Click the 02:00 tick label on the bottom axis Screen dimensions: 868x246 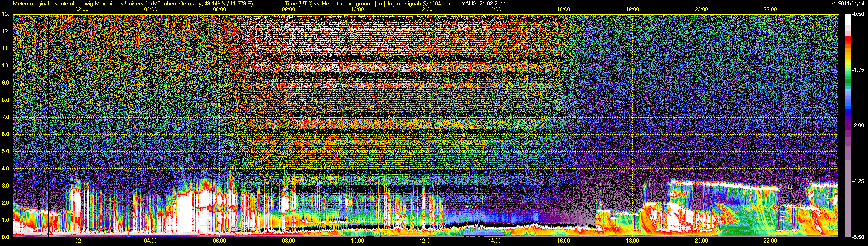pos(82,241)
